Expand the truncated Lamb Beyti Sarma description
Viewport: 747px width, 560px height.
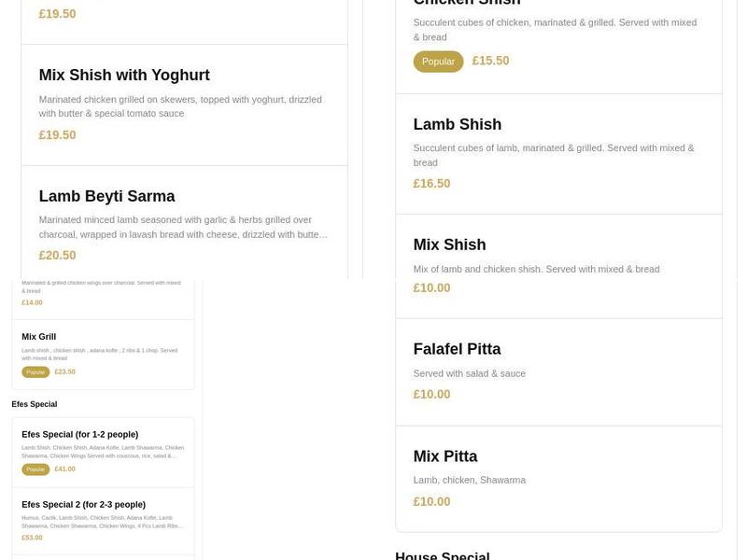coord(327,234)
